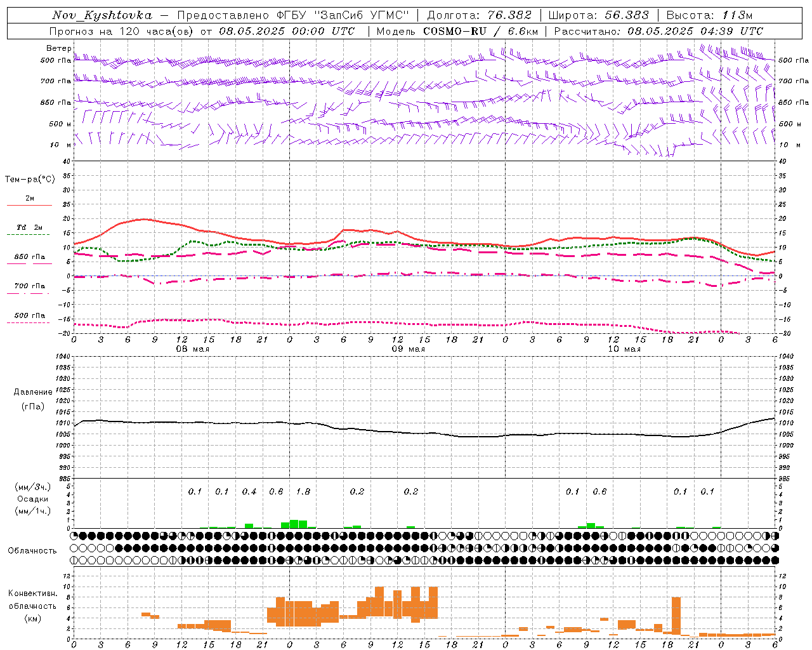
Task: Click the (мм/1ч.) precipitation unit label
Action: pyautogui.click(x=32, y=511)
